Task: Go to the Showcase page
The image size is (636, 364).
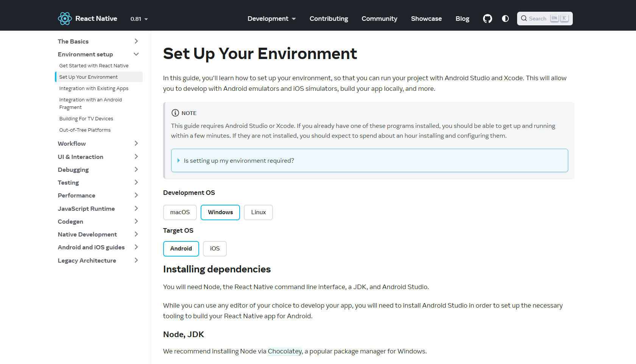Action: click(426, 19)
